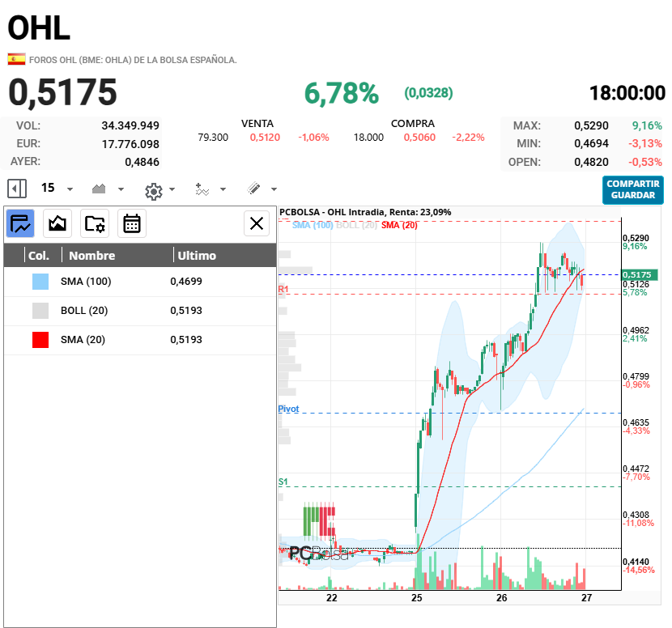672x628 pixels.
Task: Click date 25 on the time axis
Action: point(417,597)
